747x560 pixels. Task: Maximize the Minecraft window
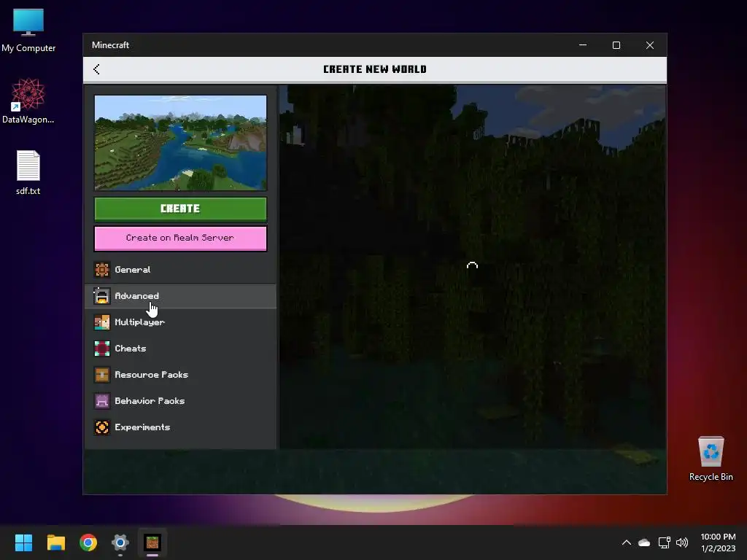click(616, 45)
